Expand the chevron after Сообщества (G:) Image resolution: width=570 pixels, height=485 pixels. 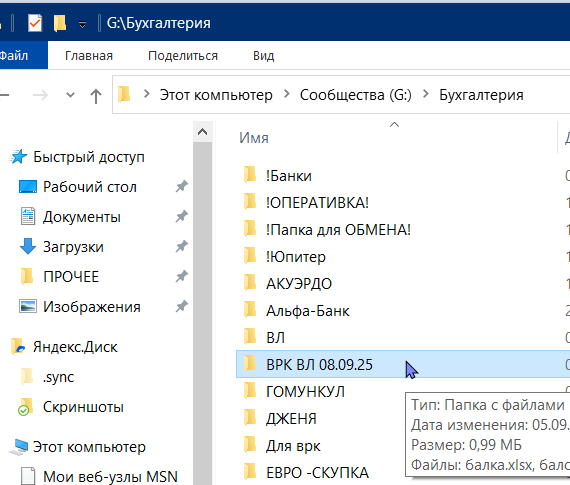(425, 94)
